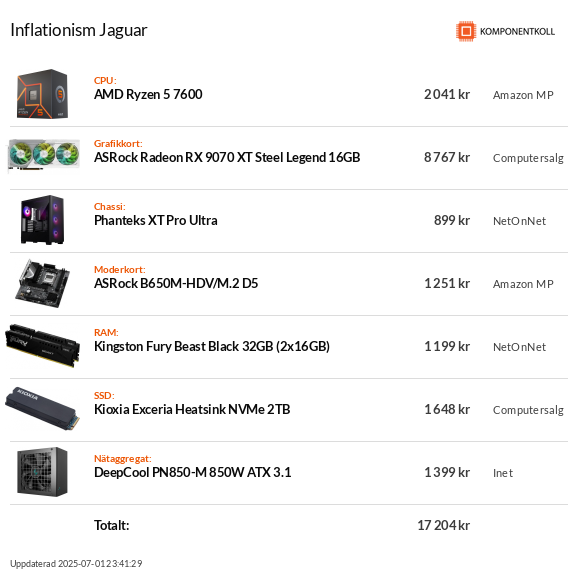Open the Kingston Fury Beast RAM image
Screen dimensions: 577x577
(x=42, y=346)
